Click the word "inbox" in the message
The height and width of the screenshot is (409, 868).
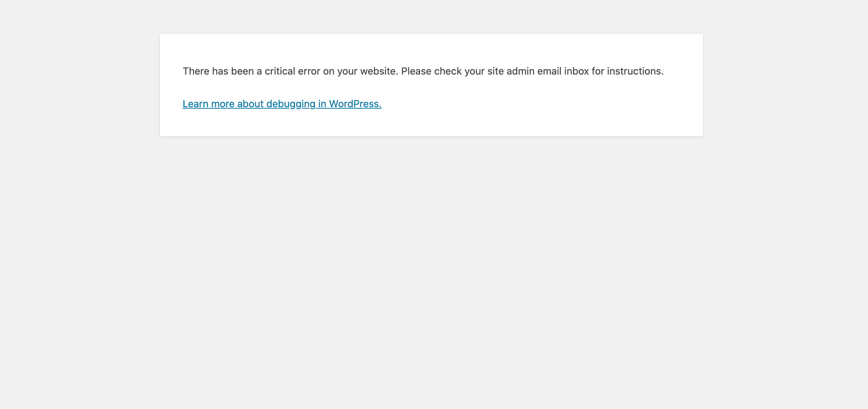[x=576, y=71]
